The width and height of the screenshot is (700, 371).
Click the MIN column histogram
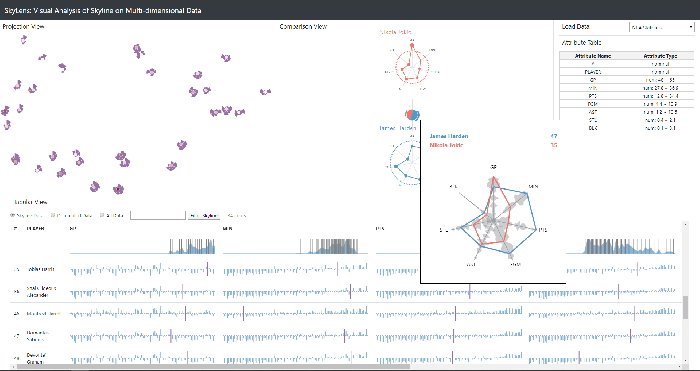[295, 246]
